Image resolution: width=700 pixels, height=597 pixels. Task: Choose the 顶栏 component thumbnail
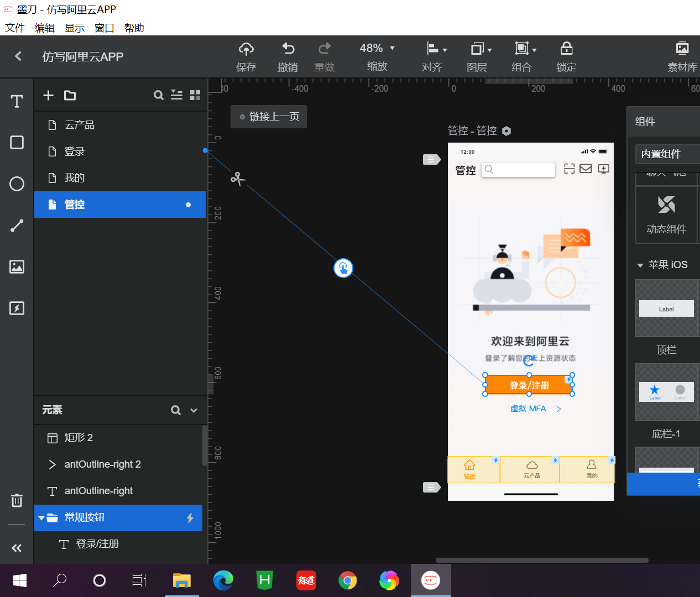click(x=667, y=308)
